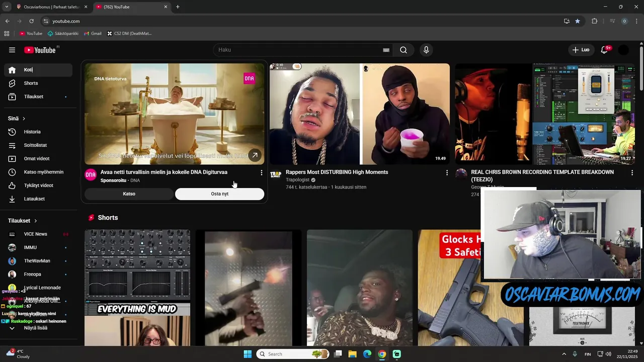Open Katso myöhemmin list

pos(38,172)
